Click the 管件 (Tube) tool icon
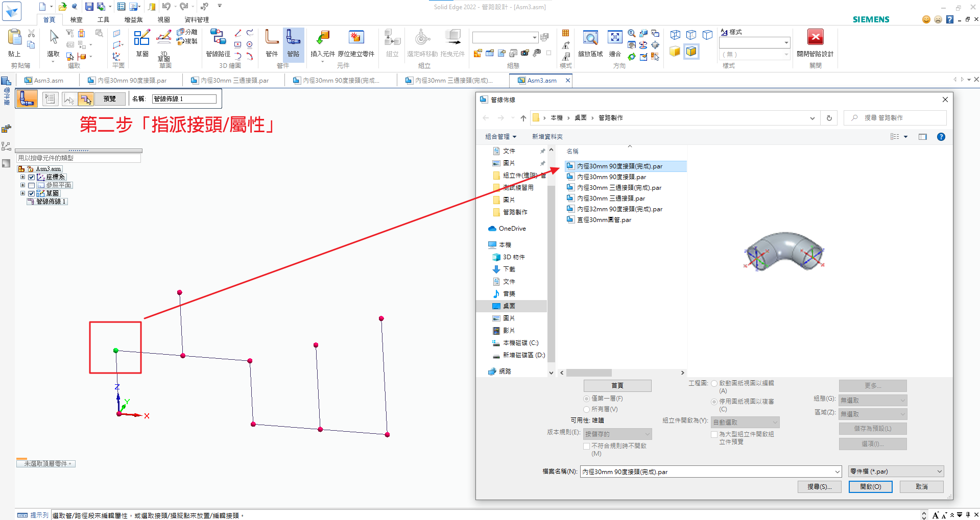The height and width of the screenshot is (520, 980). click(x=272, y=37)
